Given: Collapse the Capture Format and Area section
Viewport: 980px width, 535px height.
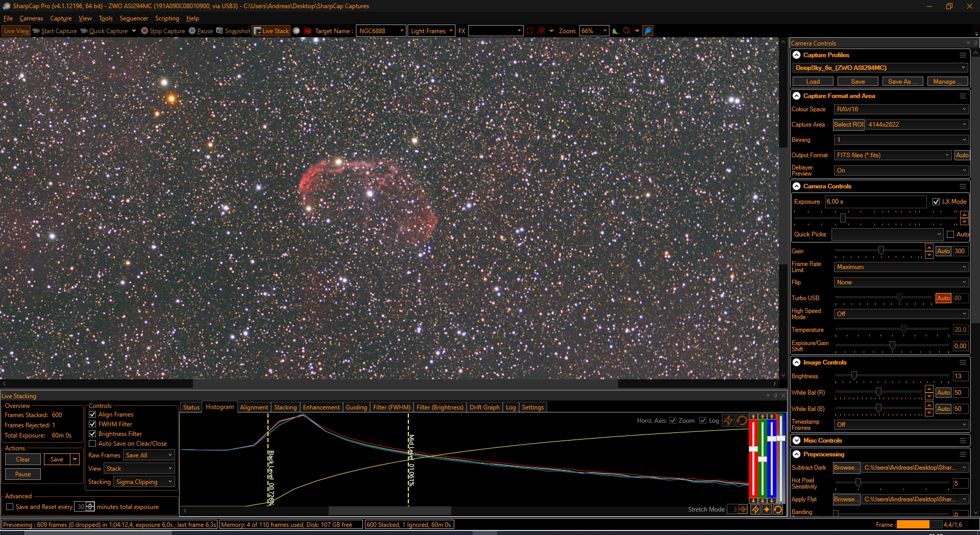Looking at the screenshot, I should [797, 96].
